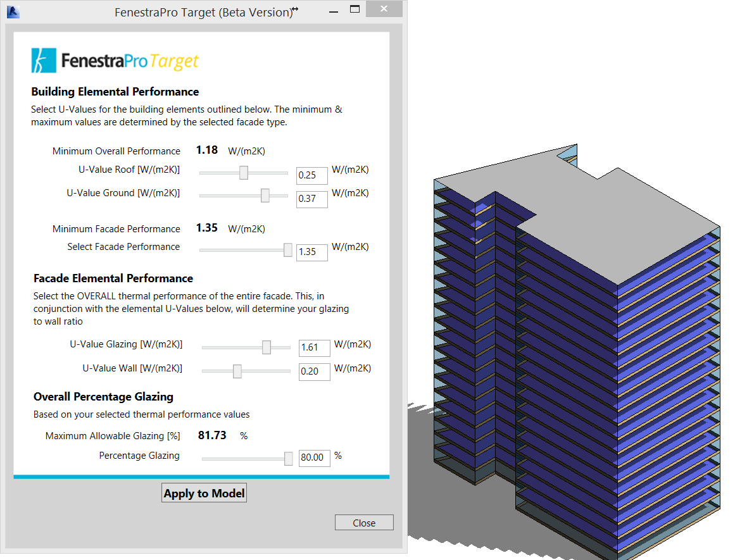The image size is (735, 560).
Task: Adjust the U-Value Glazing slider handle
Action: (267, 347)
